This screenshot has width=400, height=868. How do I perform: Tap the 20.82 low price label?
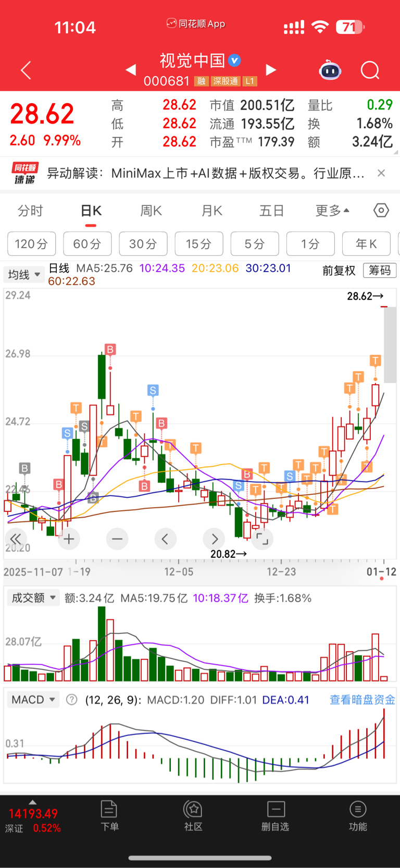click(x=229, y=554)
